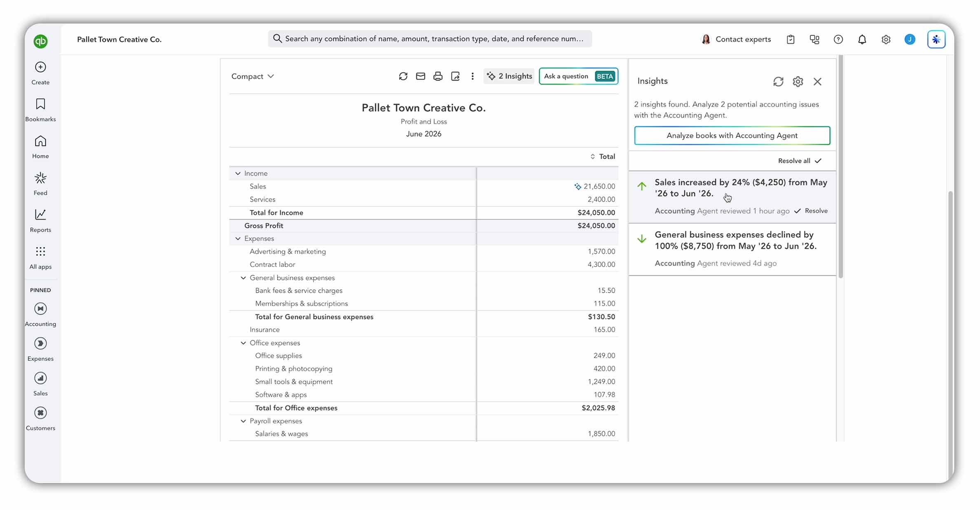Viewport: 980px width, 510px height.
Task: Open Bookmarks in the sidebar
Action: (x=40, y=110)
